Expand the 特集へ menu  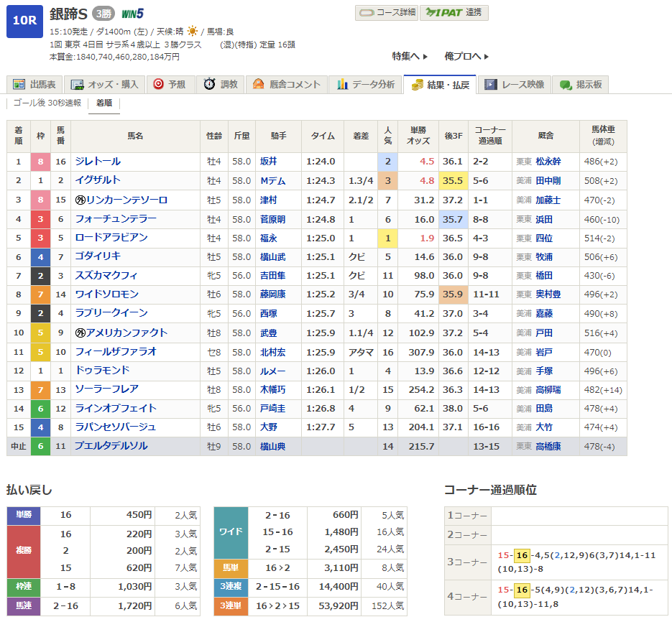point(410,56)
